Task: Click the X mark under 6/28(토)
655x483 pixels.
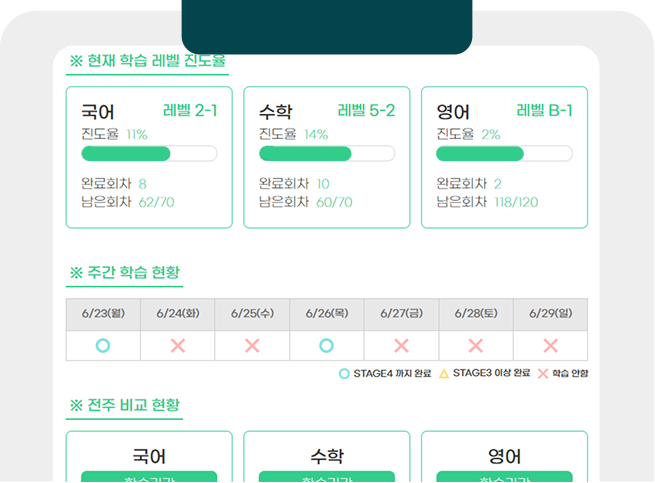Action: coord(476,346)
